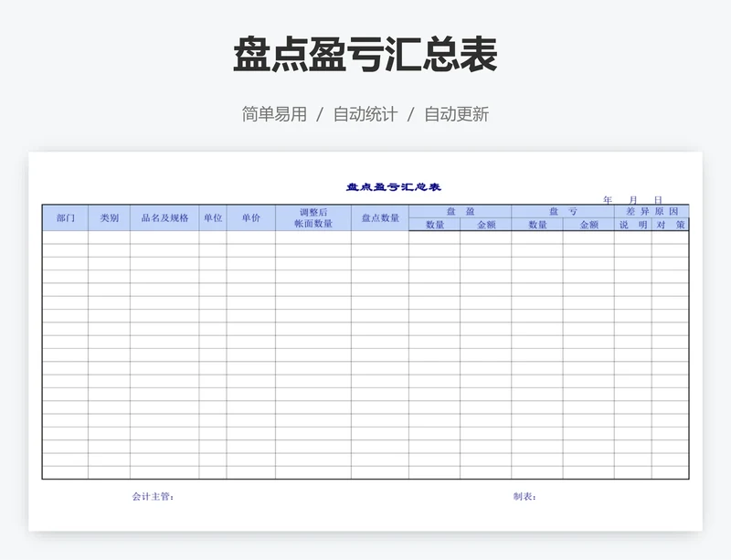This screenshot has width=731, height=560.
Task: Select the 差异原因 merged header cell
Action: 652,211
